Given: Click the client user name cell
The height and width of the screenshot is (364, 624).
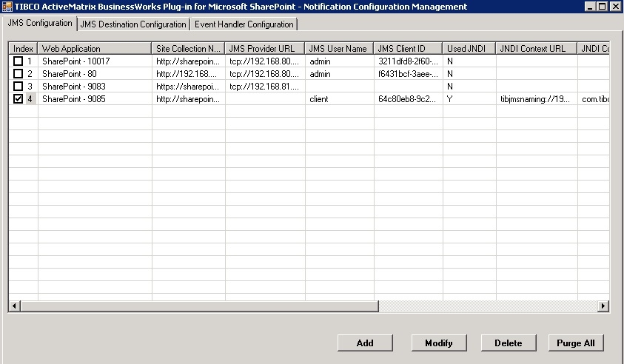Looking at the screenshot, I should 339,98.
